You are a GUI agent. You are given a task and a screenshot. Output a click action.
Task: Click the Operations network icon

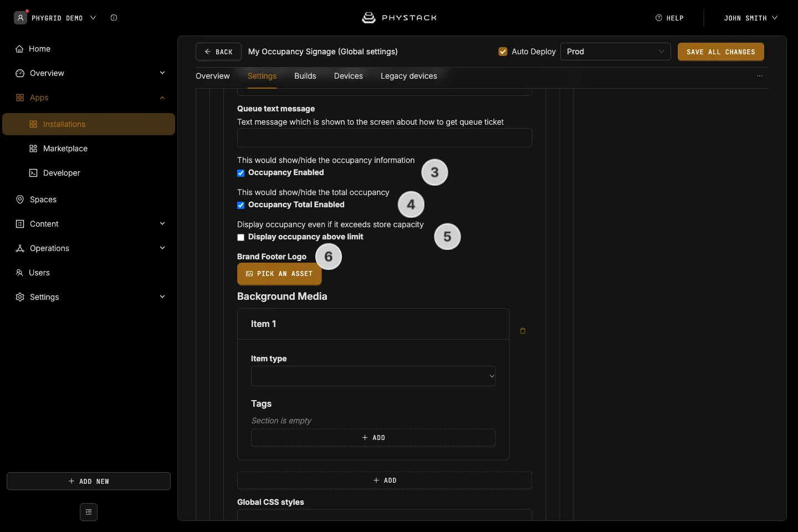[x=20, y=248]
